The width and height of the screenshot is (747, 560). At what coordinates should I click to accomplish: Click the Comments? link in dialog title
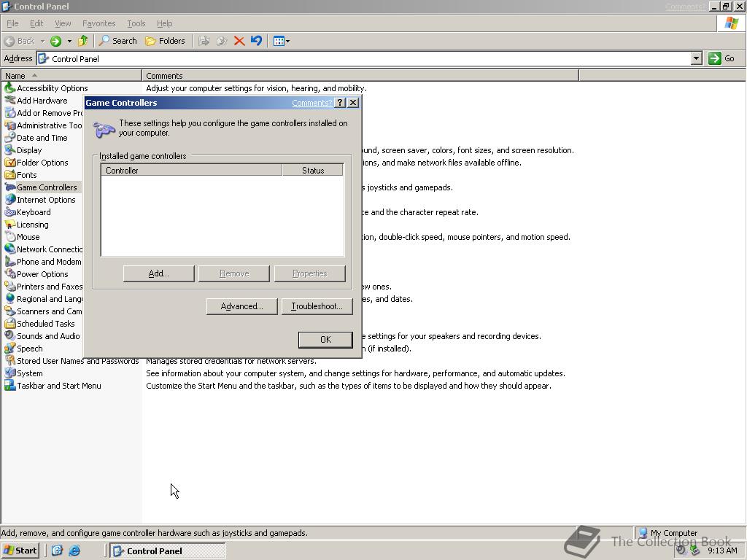pos(312,103)
